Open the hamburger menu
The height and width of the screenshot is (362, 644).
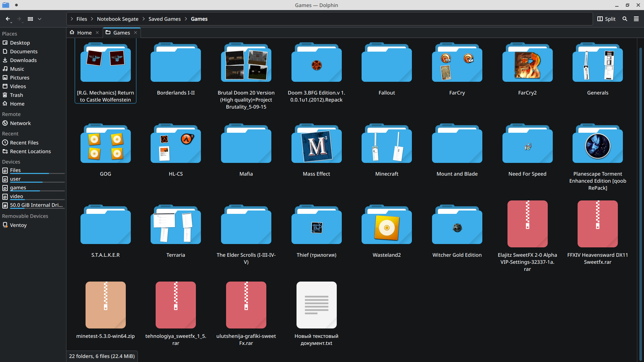click(636, 19)
